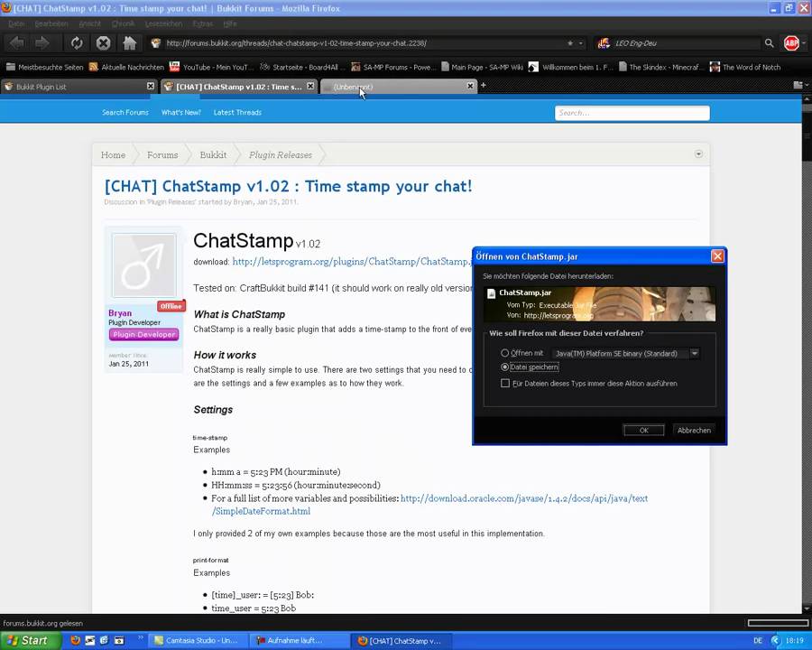
Task: Open the address bar history dropdown arrow
Action: coord(581,43)
